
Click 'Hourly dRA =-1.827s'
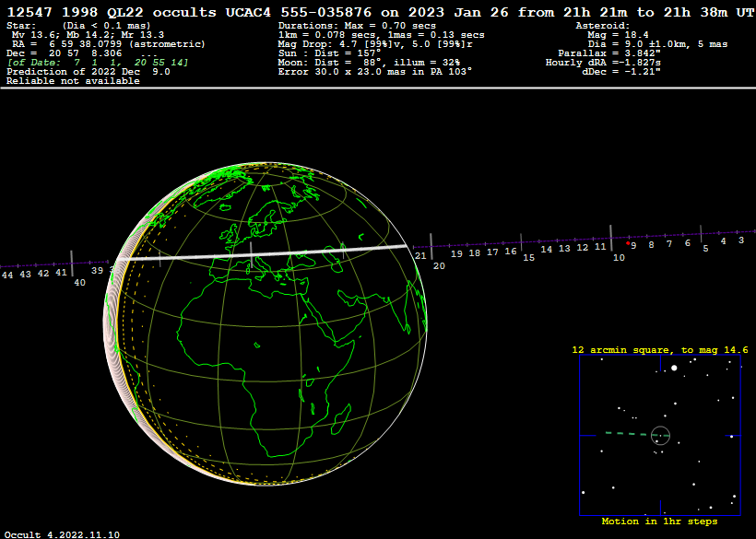(603, 62)
